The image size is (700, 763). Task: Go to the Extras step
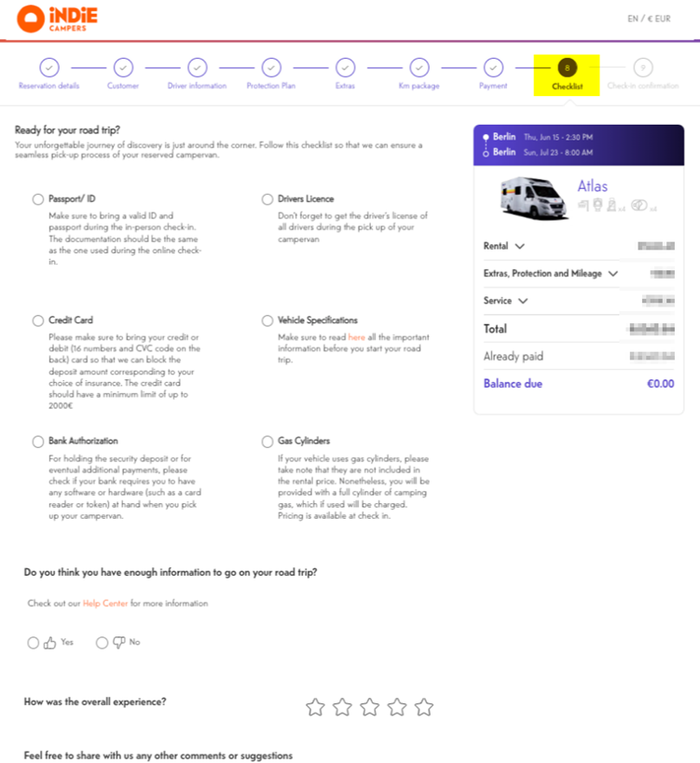click(345, 67)
